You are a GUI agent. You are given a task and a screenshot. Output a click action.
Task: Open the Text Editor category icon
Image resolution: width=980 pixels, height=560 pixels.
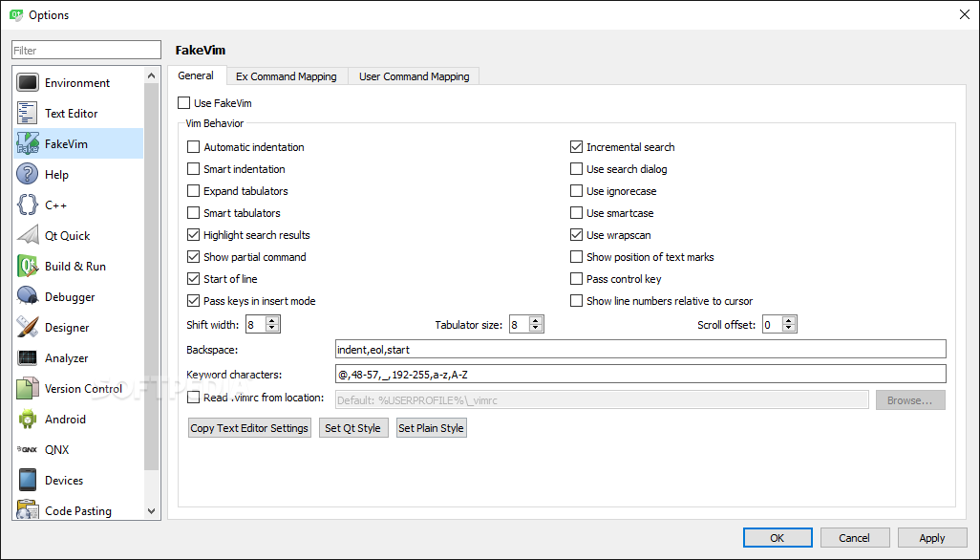(28, 113)
